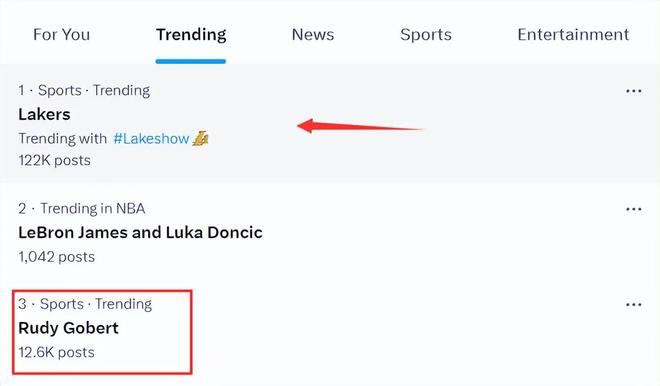660x386 pixels.
Task: Click the '3 · Sports · Trending' label
Action: tap(85, 304)
